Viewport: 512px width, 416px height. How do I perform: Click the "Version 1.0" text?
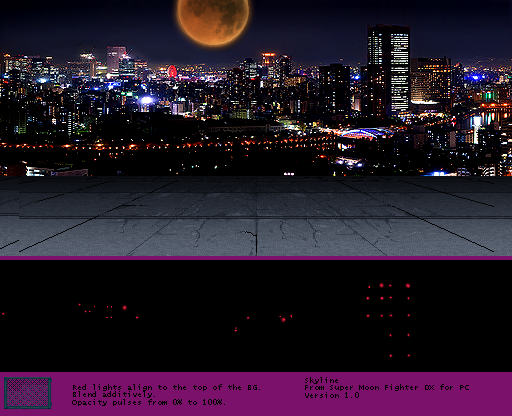pos(332,395)
